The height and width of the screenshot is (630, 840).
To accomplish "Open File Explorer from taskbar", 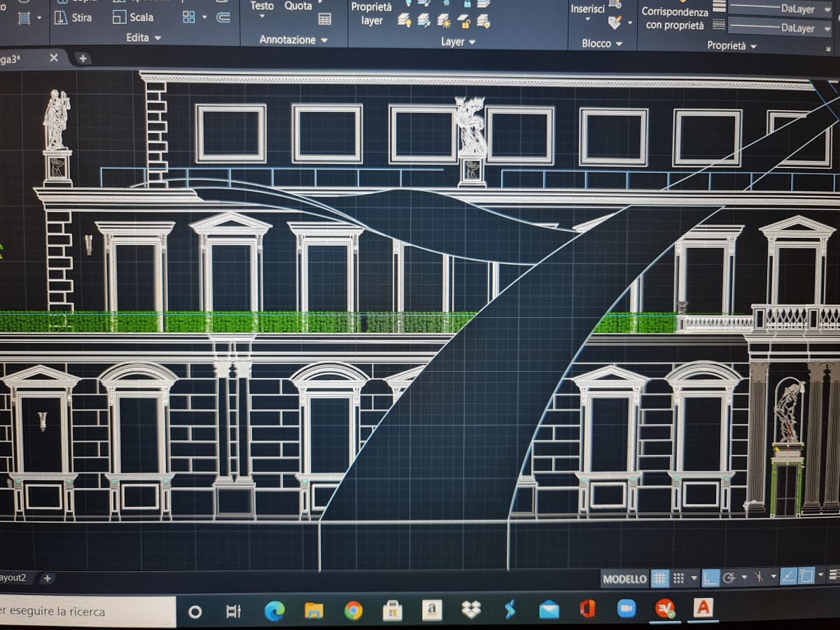I will point(314,610).
